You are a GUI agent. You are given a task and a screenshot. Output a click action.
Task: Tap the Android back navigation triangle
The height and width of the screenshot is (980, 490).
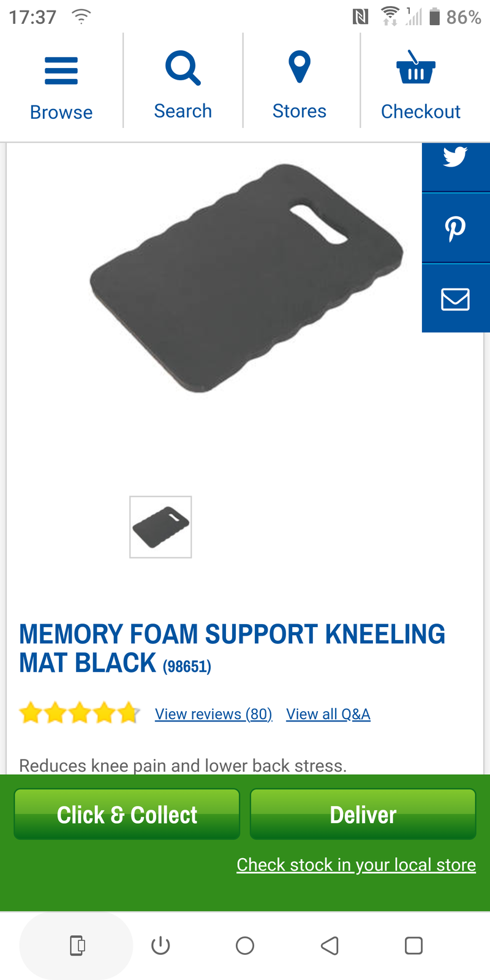pos(330,946)
